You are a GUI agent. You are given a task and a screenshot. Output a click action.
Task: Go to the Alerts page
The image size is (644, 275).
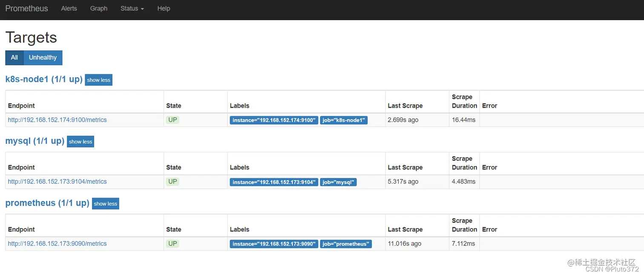click(x=69, y=9)
